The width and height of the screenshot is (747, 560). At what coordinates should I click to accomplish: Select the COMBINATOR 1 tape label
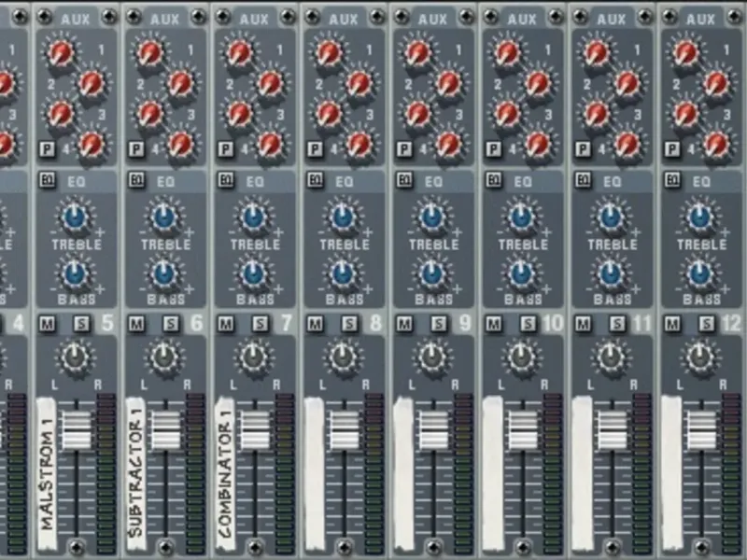225,474
